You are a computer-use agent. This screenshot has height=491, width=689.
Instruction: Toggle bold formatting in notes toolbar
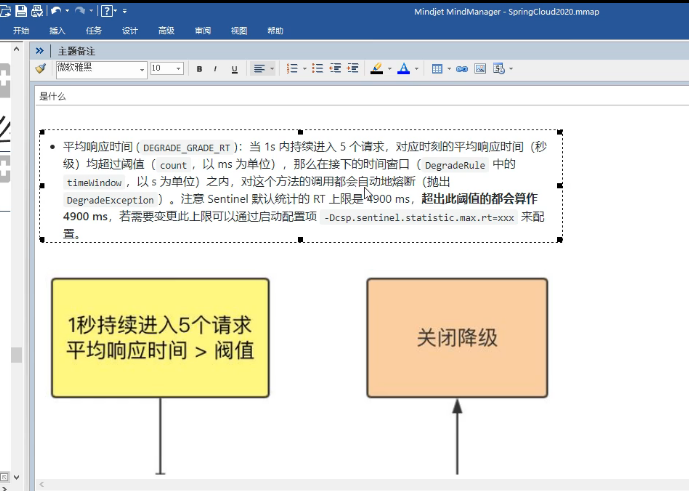point(199,69)
